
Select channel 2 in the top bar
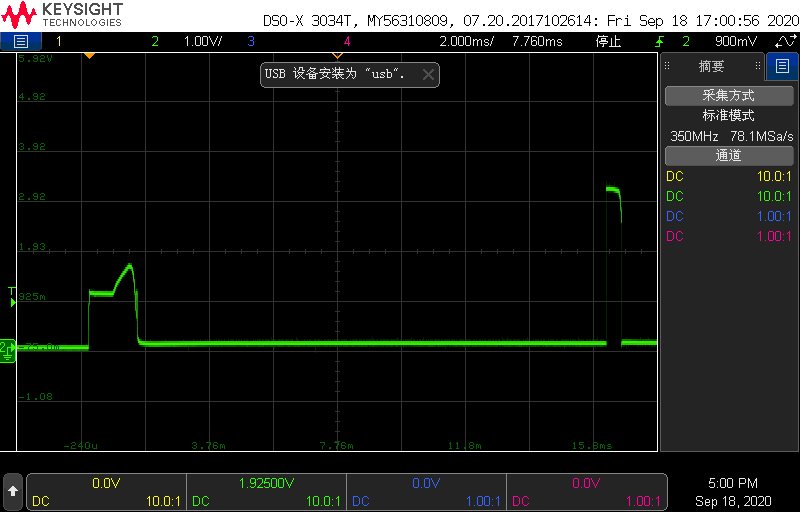tap(155, 41)
